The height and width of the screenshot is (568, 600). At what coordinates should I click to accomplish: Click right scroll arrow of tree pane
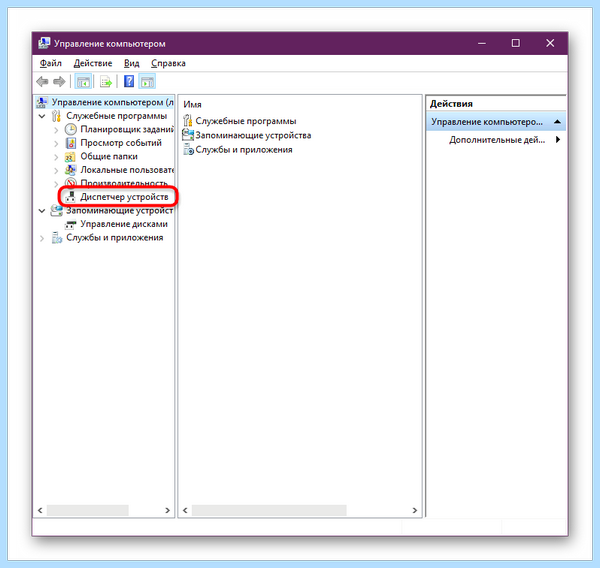click(168, 510)
